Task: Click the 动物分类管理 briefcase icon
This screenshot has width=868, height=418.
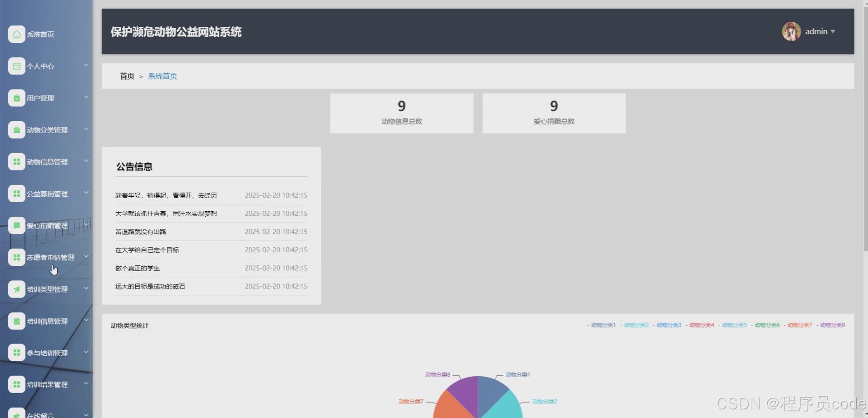Action: (x=17, y=130)
